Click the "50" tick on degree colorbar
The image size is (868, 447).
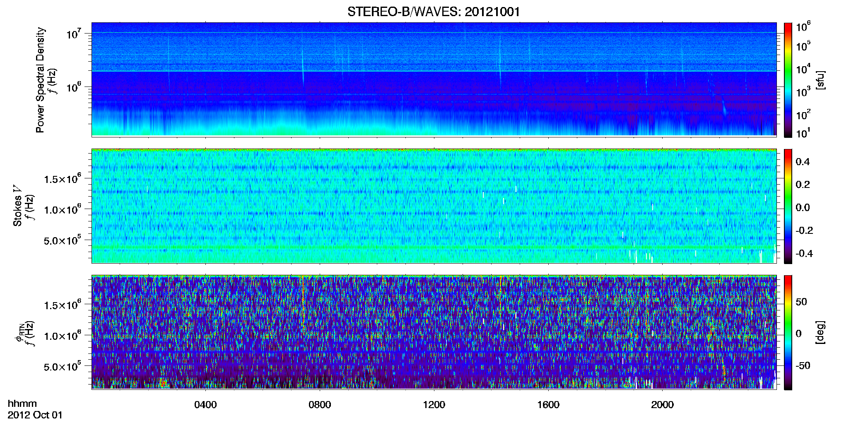tap(801, 302)
